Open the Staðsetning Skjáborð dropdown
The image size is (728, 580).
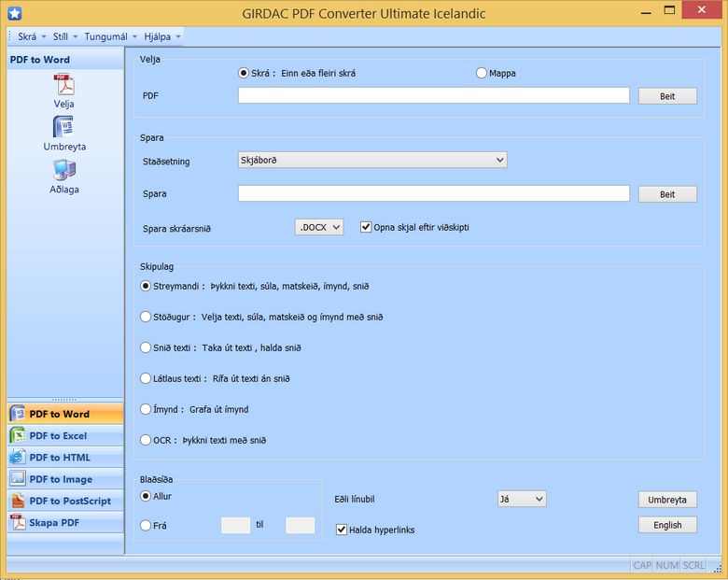coord(372,160)
